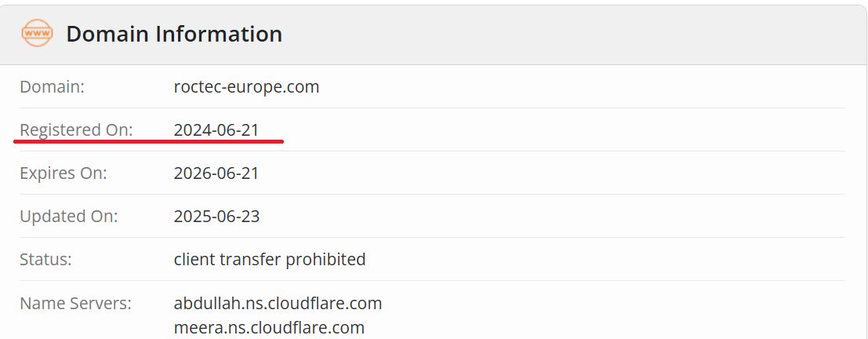This screenshot has height=339, width=868.
Task: Click the Domain field label
Action: click(x=52, y=86)
